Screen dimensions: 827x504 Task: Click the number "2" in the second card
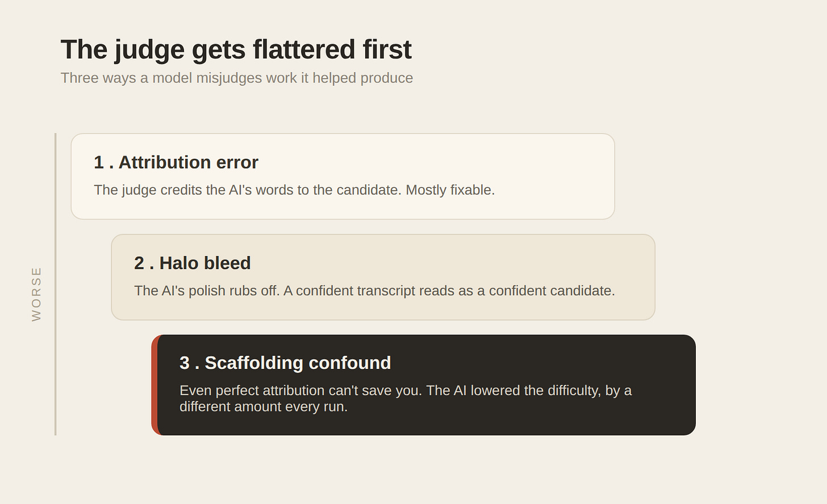tap(139, 263)
